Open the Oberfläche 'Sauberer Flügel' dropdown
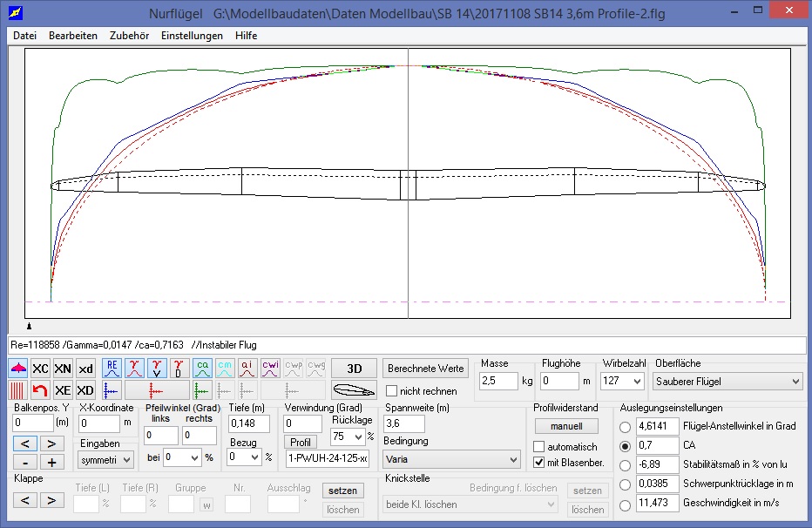The image size is (812, 528). (x=727, y=381)
